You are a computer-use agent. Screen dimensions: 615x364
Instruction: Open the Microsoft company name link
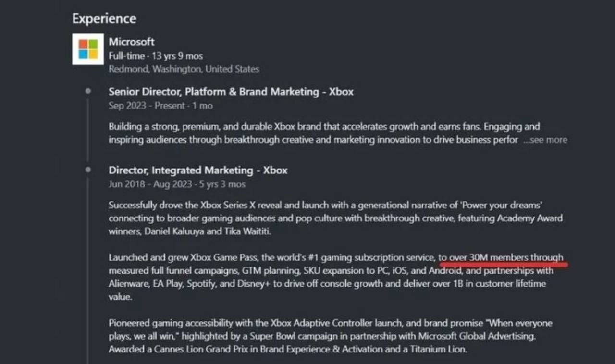[131, 42]
